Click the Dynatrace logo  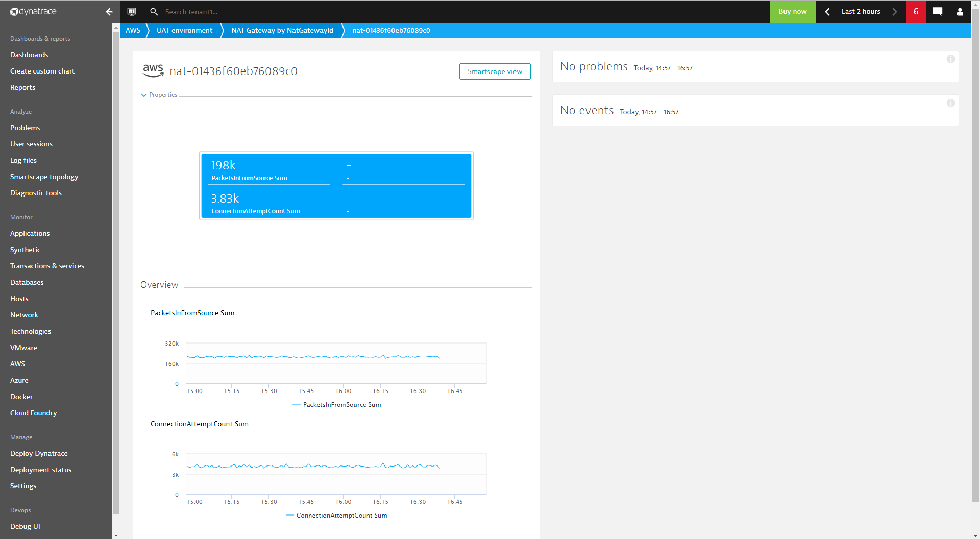(x=33, y=11)
